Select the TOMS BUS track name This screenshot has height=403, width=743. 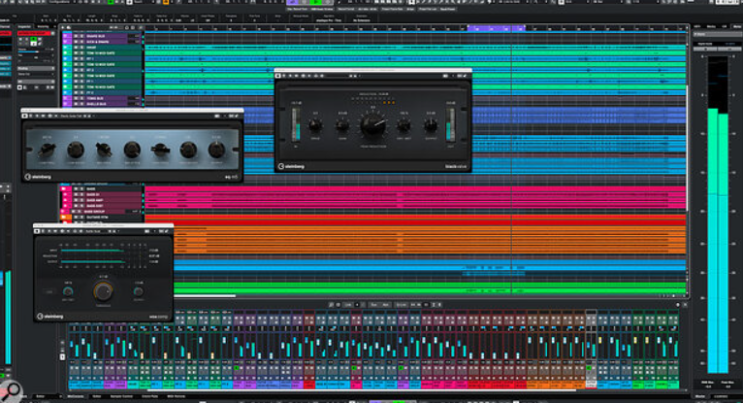[95, 98]
